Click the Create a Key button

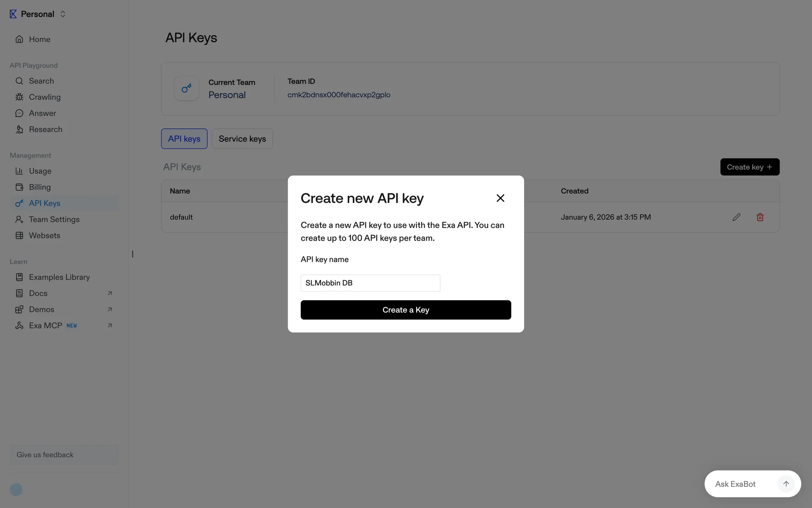click(x=406, y=310)
